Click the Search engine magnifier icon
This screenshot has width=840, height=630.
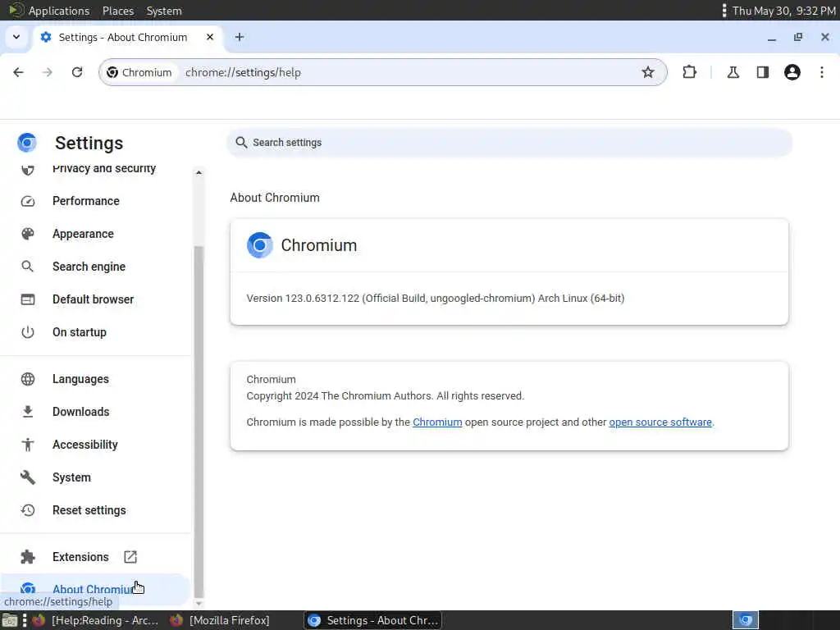click(28, 267)
